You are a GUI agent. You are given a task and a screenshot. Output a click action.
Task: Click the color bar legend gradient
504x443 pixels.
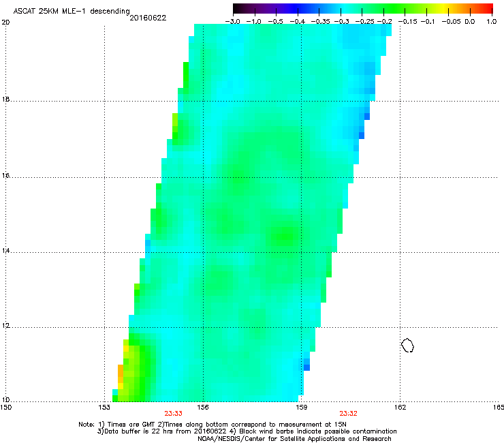coord(363,9)
